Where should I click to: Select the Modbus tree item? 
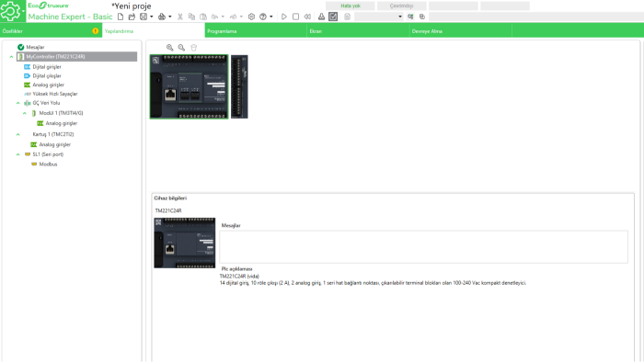[48, 164]
